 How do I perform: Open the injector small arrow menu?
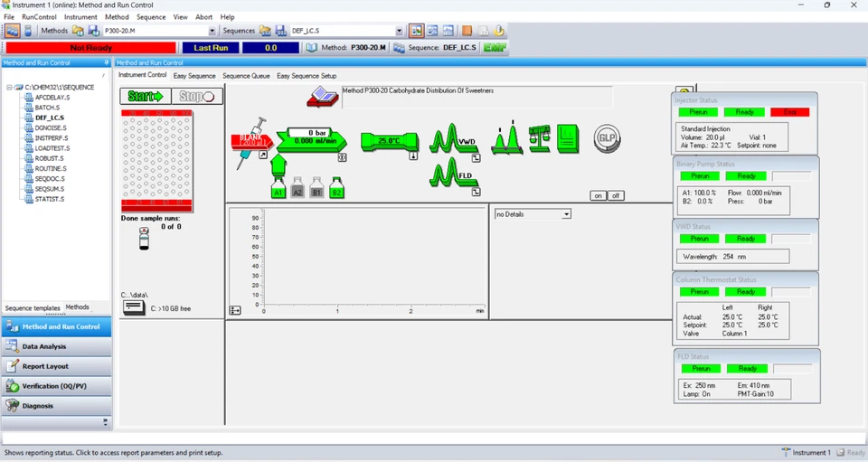coord(263,156)
